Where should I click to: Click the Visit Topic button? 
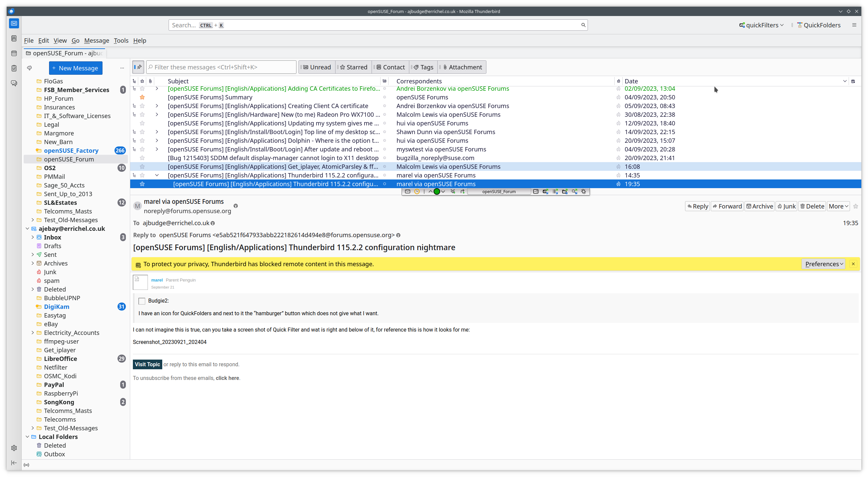click(147, 364)
